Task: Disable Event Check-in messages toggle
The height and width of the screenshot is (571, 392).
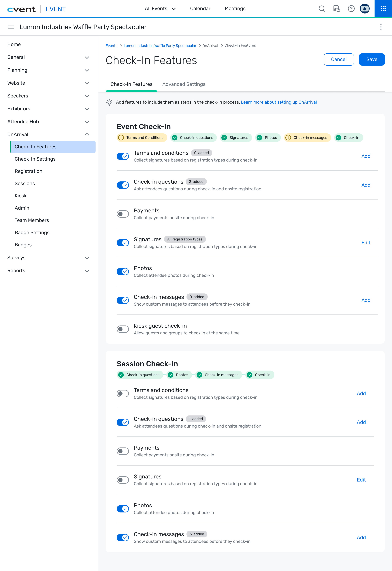Action: pyautogui.click(x=123, y=300)
